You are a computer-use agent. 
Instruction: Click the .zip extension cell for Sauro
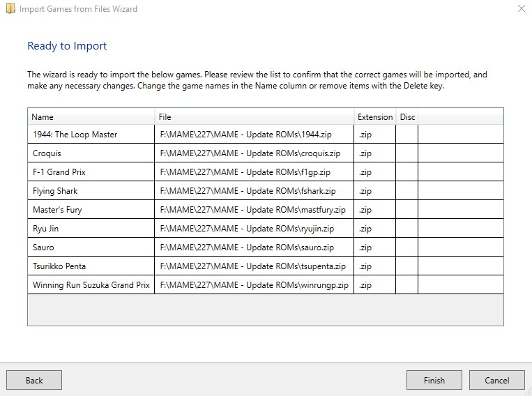tap(375, 247)
